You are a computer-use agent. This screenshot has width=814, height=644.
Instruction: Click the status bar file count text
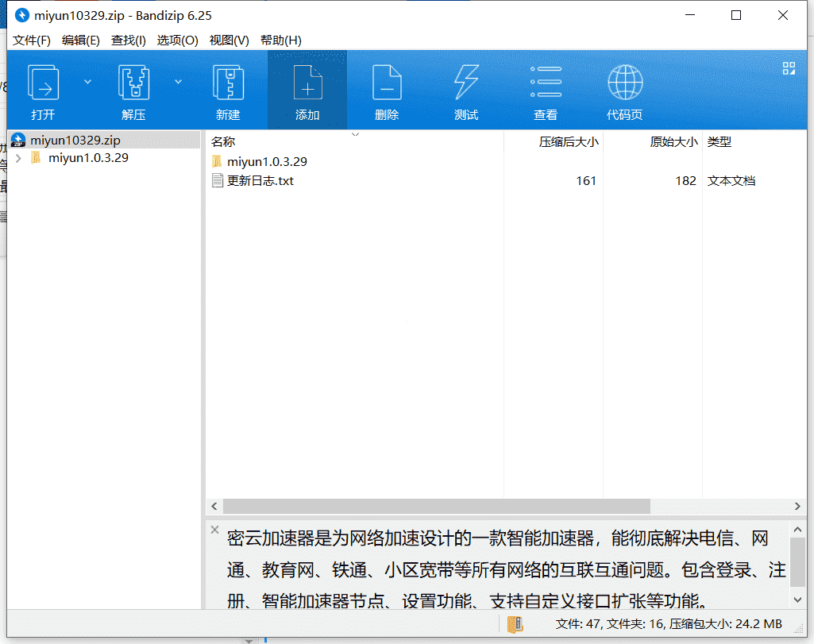[x=668, y=624]
